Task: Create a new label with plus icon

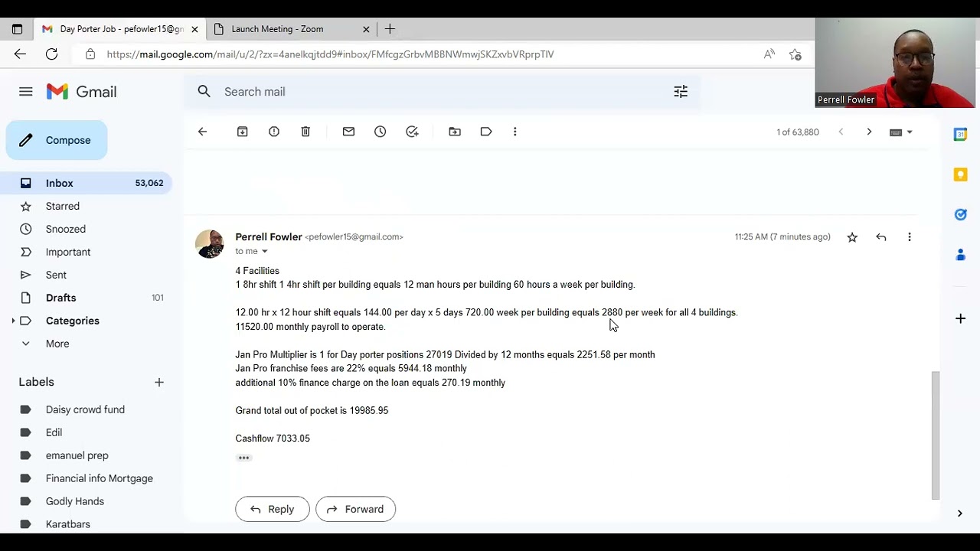Action: click(x=159, y=382)
